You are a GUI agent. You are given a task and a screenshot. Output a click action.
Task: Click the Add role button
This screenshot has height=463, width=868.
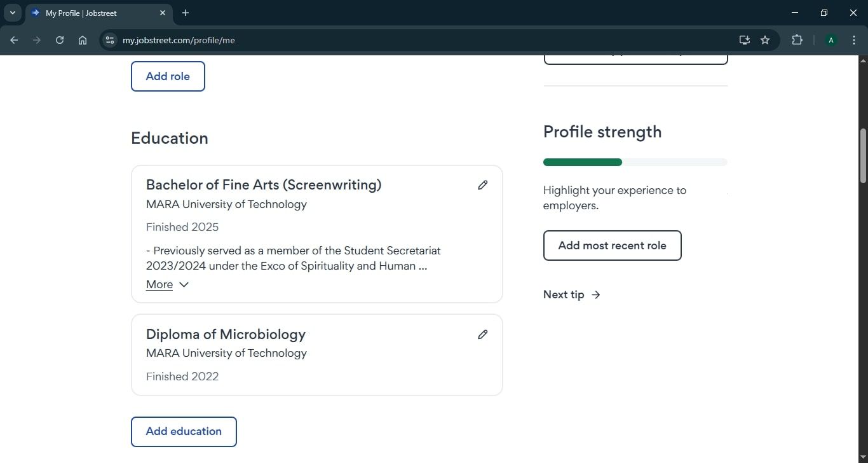(168, 76)
